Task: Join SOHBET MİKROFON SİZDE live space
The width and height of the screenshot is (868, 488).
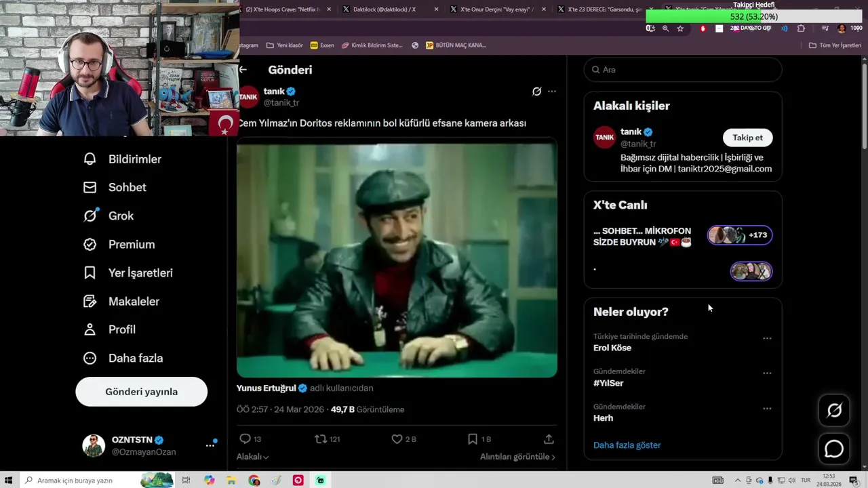Action: pos(642,237)
